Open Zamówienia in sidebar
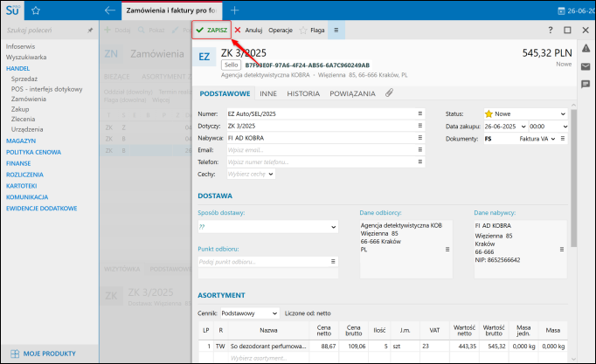Viewport: 596px width, 364px height. [29, 99]
